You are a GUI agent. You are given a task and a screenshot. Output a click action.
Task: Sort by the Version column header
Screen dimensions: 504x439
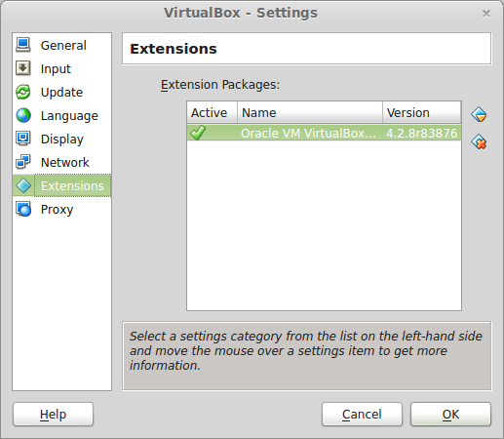[x=422, y=112]
